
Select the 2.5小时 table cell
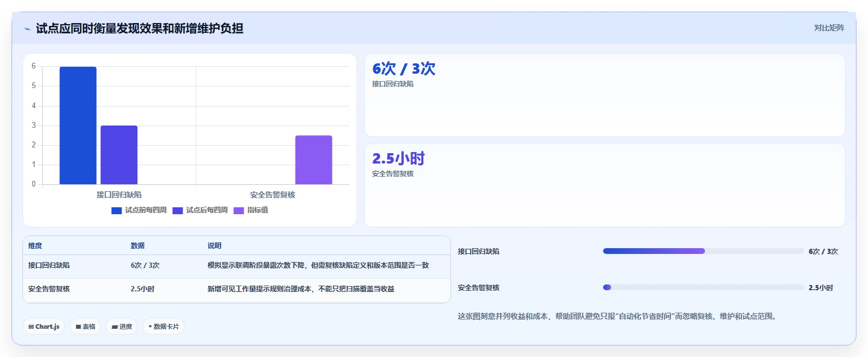[x=142, y=289]
